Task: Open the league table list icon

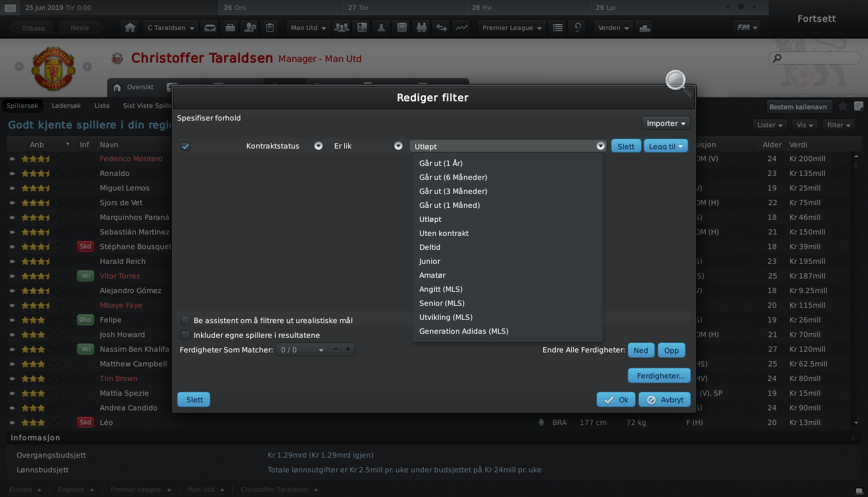Action: tap(558, 28)
